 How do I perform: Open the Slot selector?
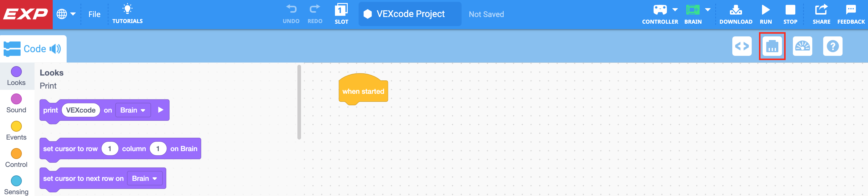(341, 13)
